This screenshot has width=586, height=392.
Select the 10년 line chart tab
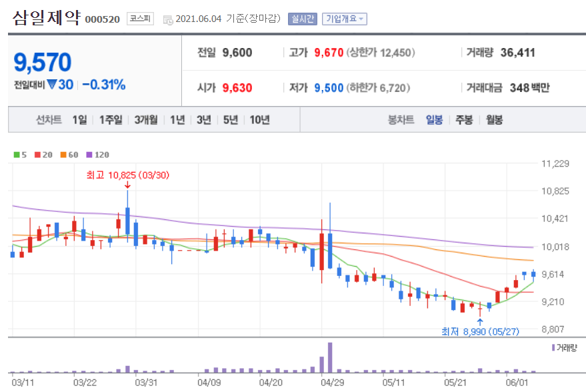[x=260, y=120]
